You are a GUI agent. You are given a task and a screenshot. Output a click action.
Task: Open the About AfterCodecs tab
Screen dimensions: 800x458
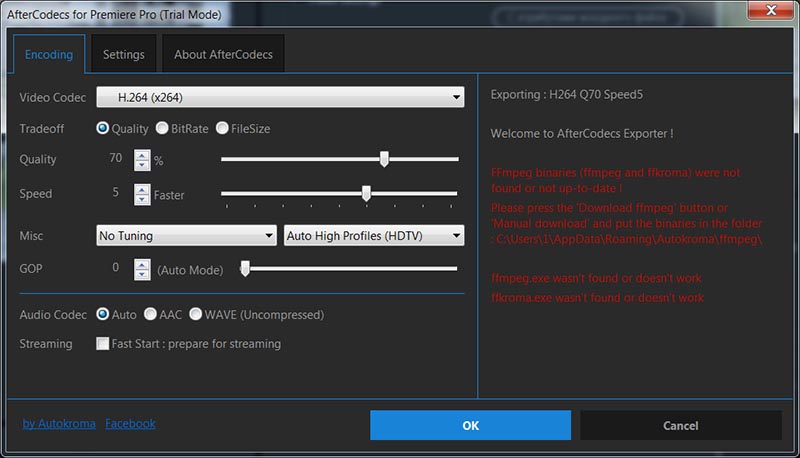tap(223, 54)
